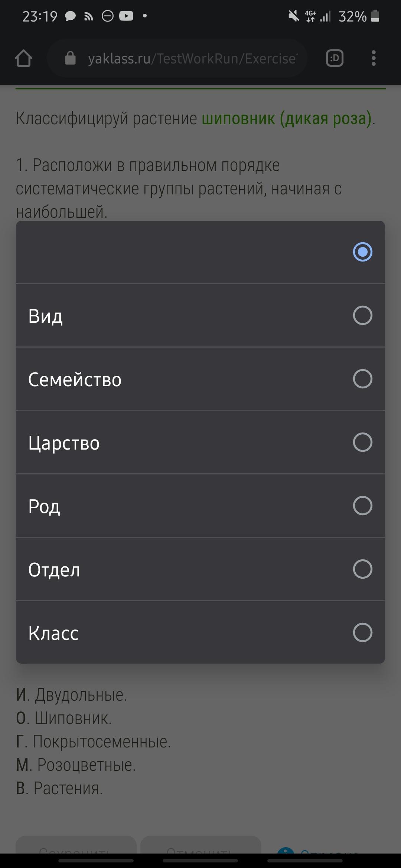Open the tab switcher icon
The height and width of the screenshot is (868, 401).
coord(335,58)
